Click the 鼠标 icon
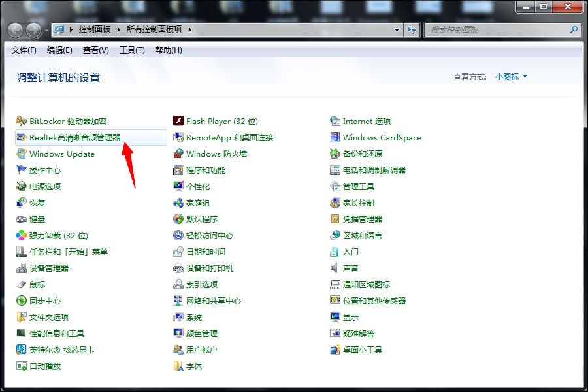Viewport: 588px width, 392px height. pyautogui.click(x=22, y=285)
